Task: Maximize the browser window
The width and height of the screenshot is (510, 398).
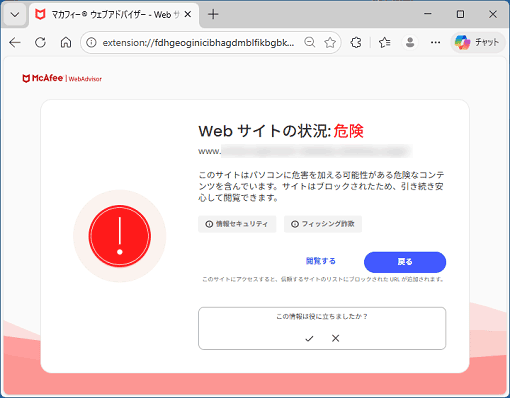Action: [460, 14]
